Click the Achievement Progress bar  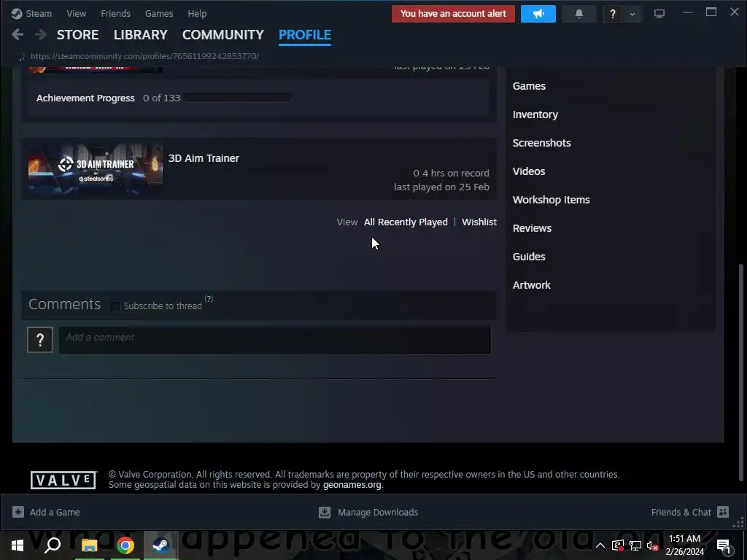[237, 98]
